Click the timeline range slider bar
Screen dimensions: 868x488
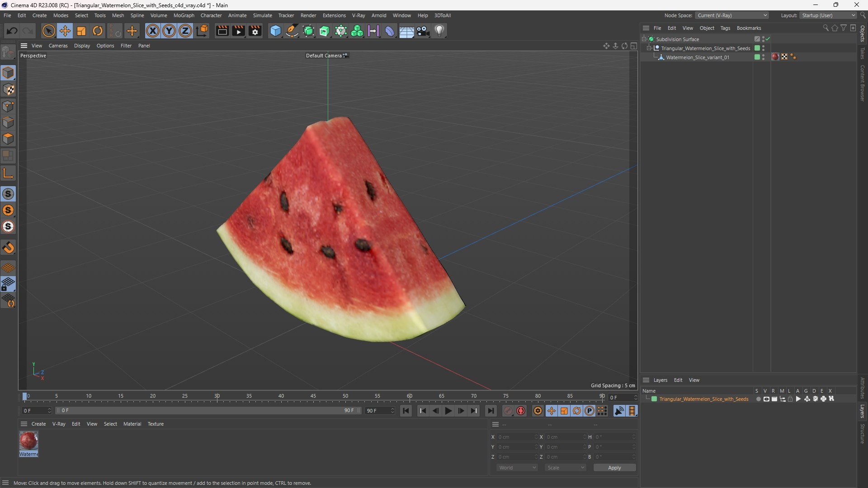pyautogui.click(x=208, y=411)
